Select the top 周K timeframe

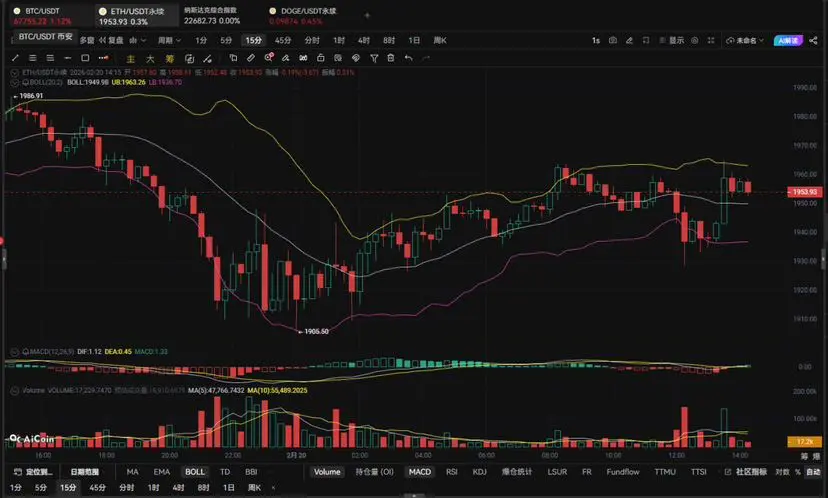(439, 40)
